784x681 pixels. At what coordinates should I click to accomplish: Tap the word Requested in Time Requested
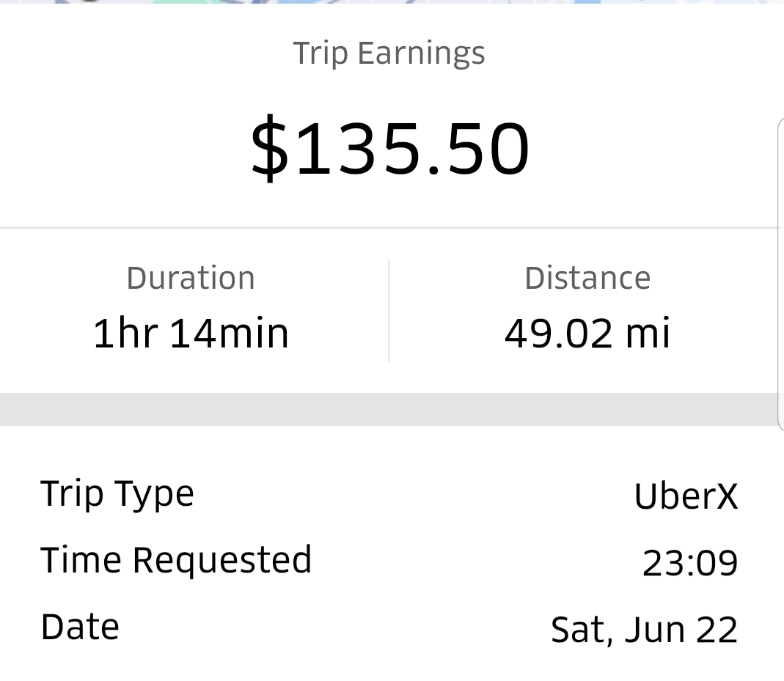222,560
